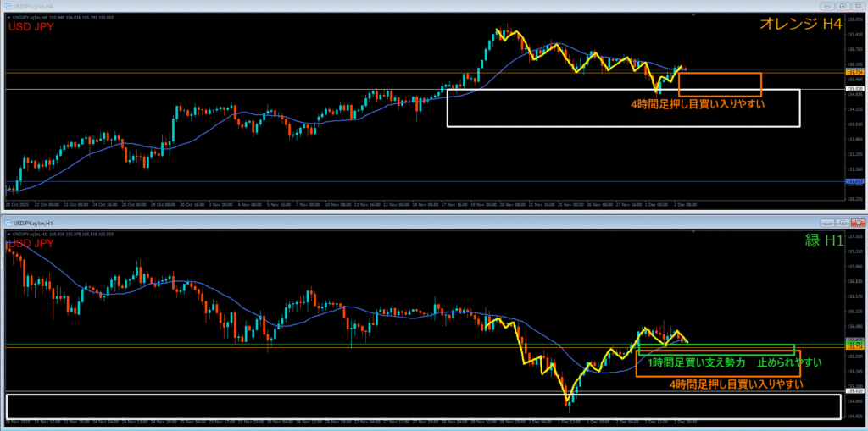The image size is (868, 431).
Task: Click the H1 chart window title icon
Action: point(8,223)
